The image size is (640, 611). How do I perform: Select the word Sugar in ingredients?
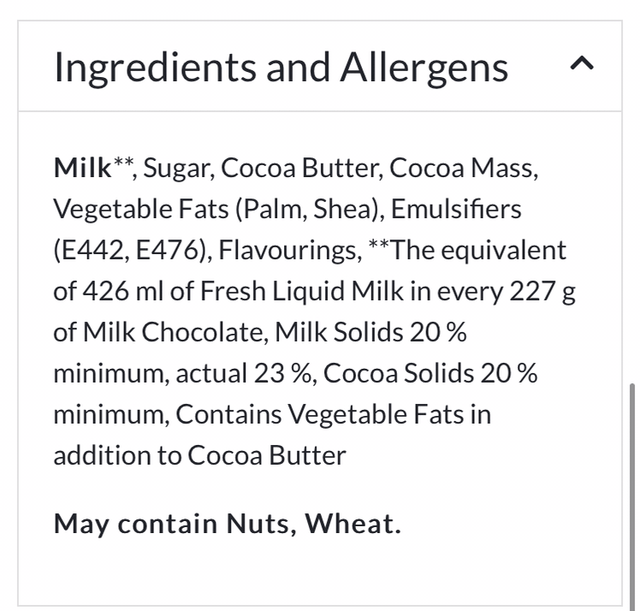click(x=177, y=167)
